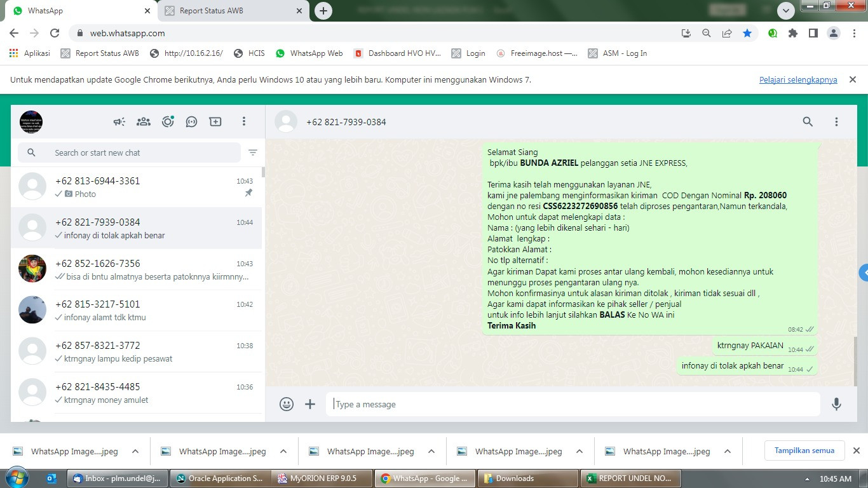
Task: Open Aplikasi apps bookmark
Action: (30, 53)
